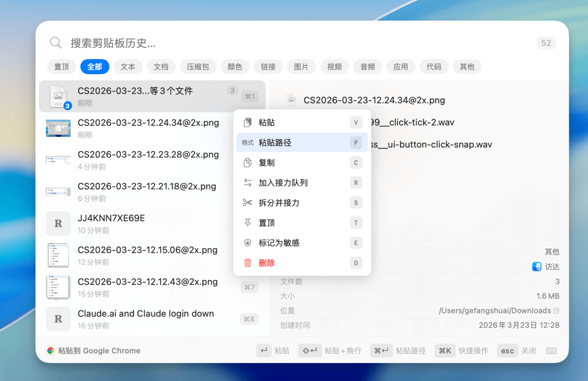Click the file icon in preview pane header
This screenshot has height=381, width=588.
coord(291,100)
